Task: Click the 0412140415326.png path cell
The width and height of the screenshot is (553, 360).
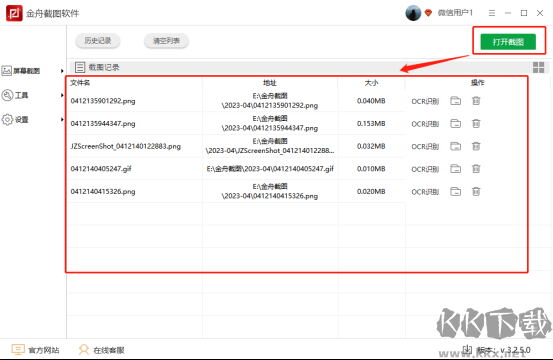Action: tap(270, 191)
